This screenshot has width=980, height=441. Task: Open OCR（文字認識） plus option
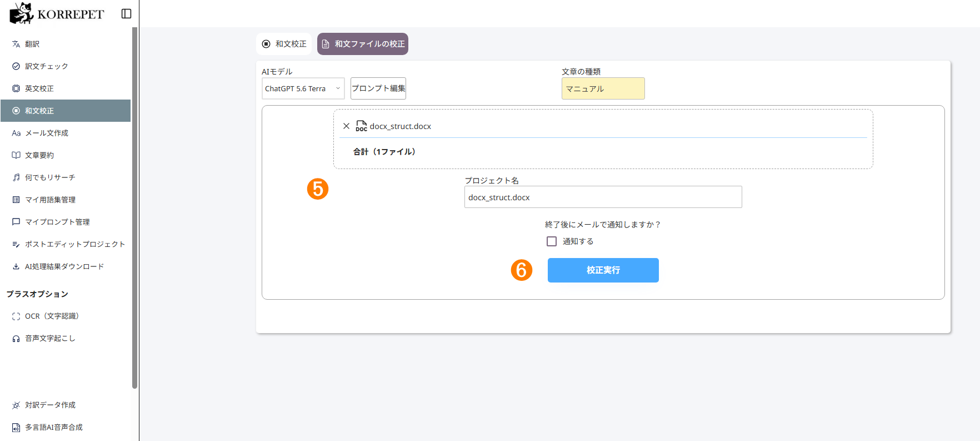(x=66, y=316)
